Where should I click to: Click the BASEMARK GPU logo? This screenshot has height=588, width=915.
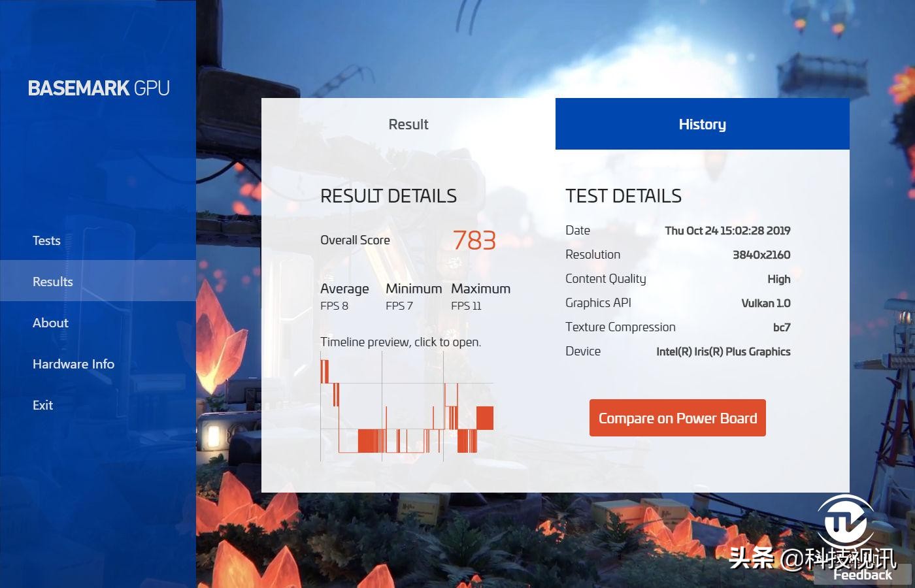tap(98, 88)
